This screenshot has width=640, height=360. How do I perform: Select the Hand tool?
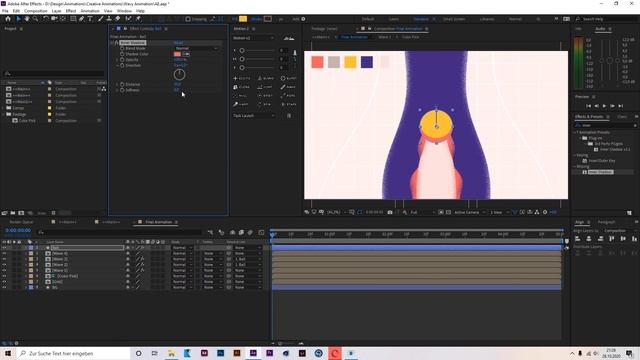pos(27,19)
